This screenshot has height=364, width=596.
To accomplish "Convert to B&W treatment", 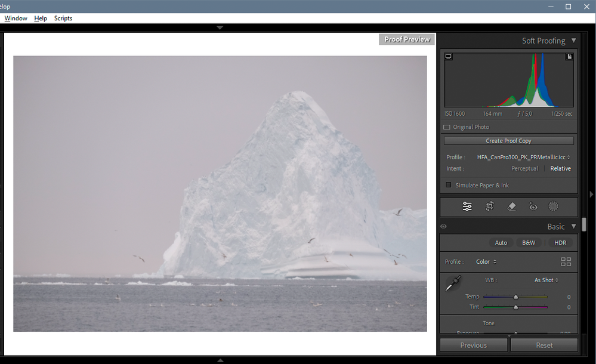I will click(x=529, y=243).
